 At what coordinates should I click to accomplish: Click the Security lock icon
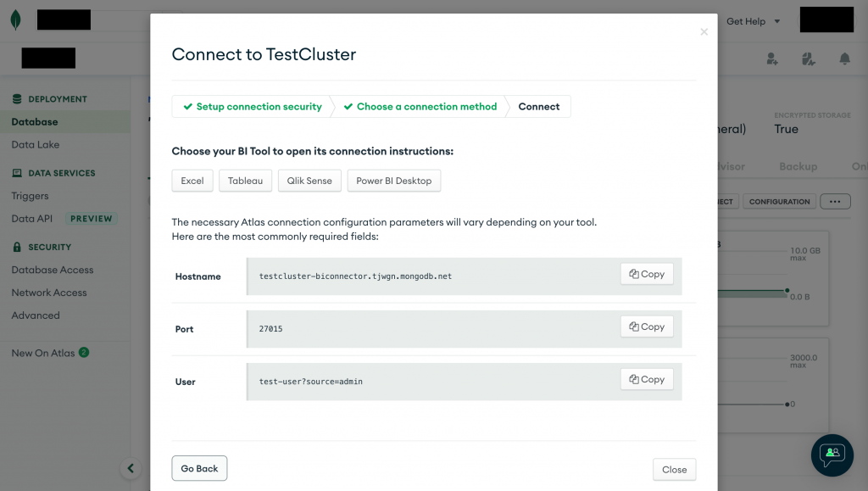pyautogui.click(x=17, y=247)
